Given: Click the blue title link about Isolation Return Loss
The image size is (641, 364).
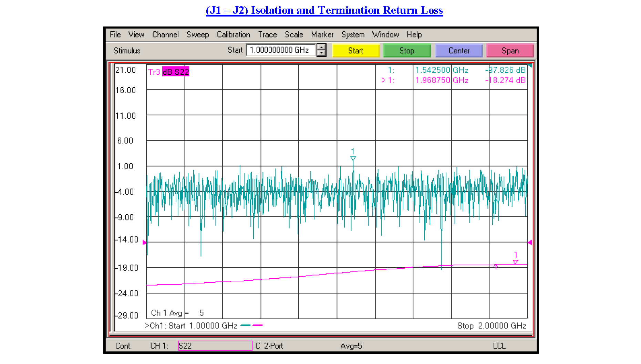Looking at the screenshot, I should click(324, 10).
